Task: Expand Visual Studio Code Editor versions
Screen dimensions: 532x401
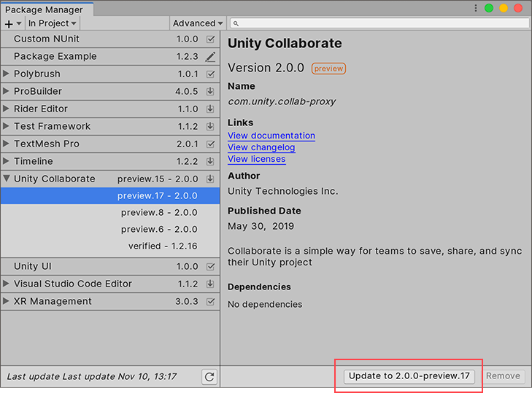Action: (x=6, y=284)
